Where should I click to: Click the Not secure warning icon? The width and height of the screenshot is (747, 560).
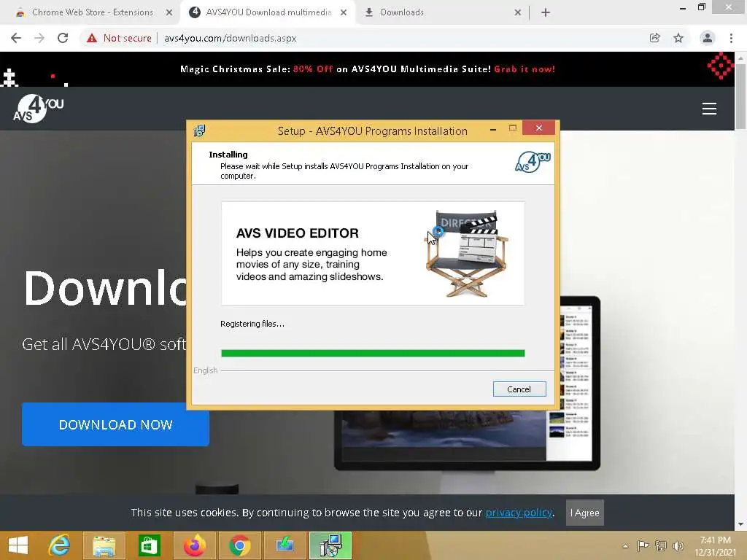(92, 38)
